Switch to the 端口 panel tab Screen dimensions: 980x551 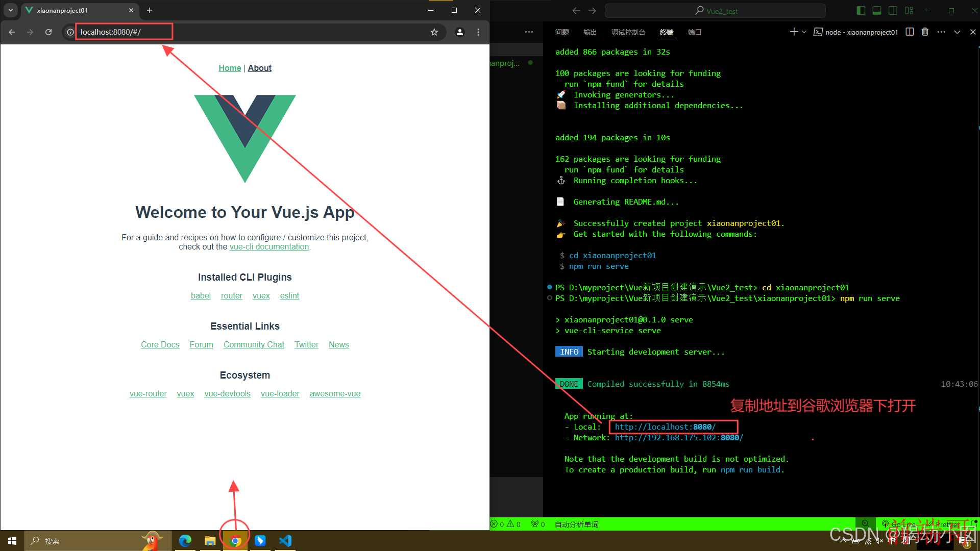tap(695, 32)
